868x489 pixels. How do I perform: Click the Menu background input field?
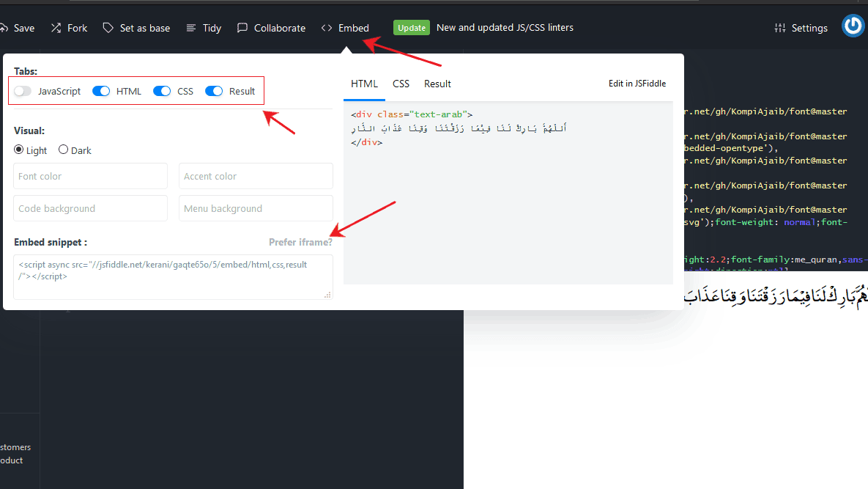click(x=256, y=208)
